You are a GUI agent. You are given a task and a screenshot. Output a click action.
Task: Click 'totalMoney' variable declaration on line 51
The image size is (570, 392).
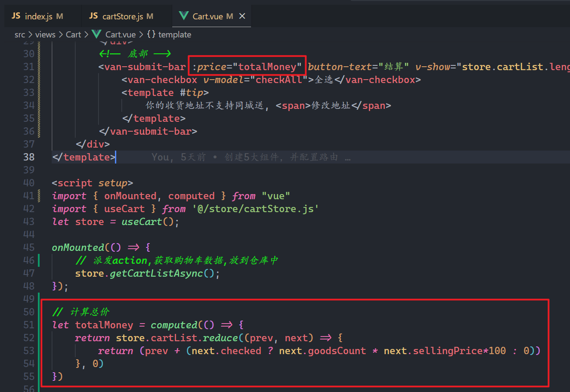coord(104,325)
